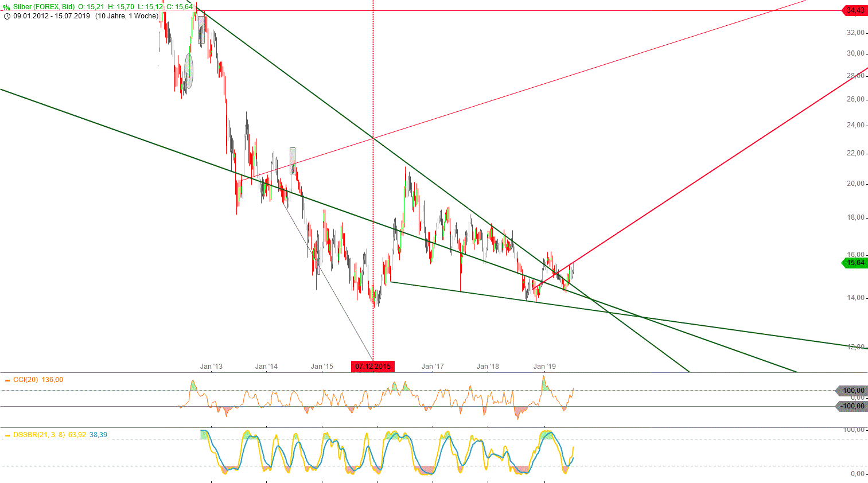Click the Silber chart symbol icon

(7, 6)
